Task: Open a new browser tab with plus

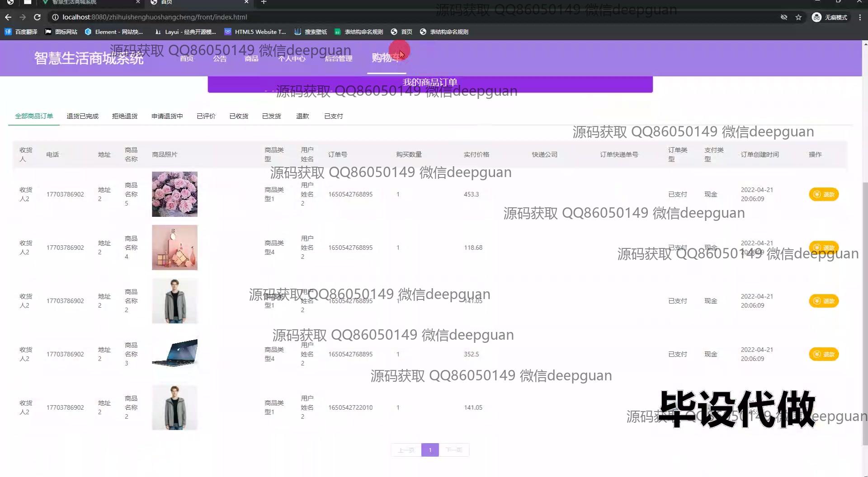Action: [264, 2]
